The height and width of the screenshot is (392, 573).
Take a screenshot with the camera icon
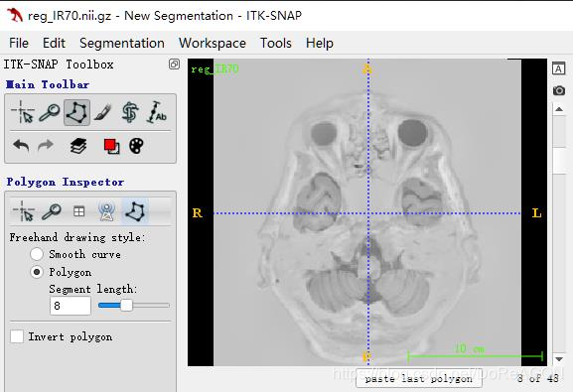point(559,90)
